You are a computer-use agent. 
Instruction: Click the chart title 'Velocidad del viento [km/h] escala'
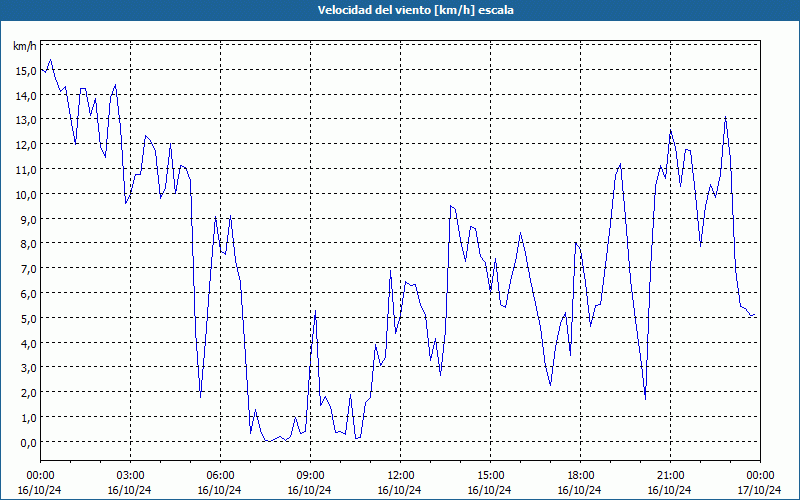(x=415, y=10)
